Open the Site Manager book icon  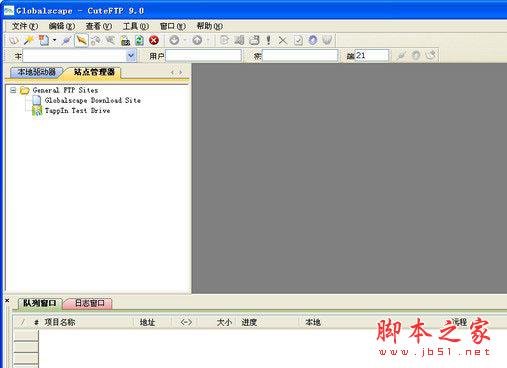click(x=14, y=41)
